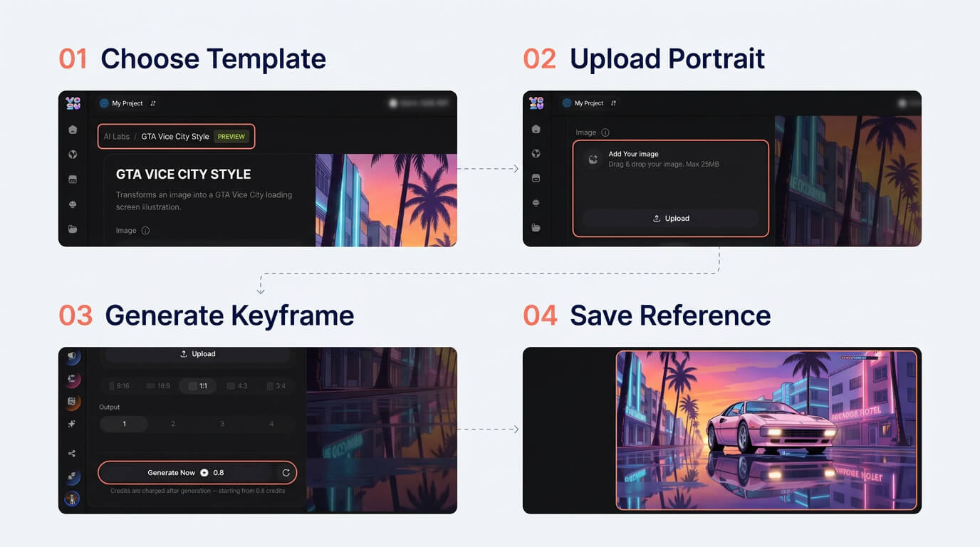Viewport: 980px width, 547px height.
Task: Click the PREVIEW badge
Action: (x=231, y=137)
